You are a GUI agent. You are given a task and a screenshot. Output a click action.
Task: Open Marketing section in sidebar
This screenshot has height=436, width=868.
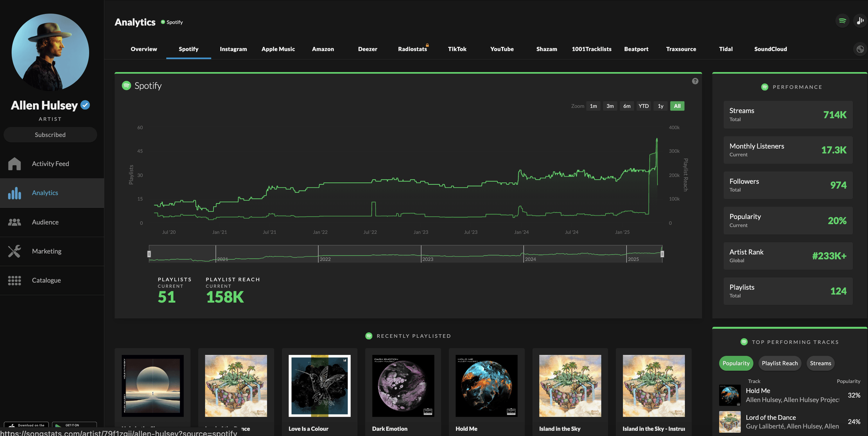(x=52, y=251)
